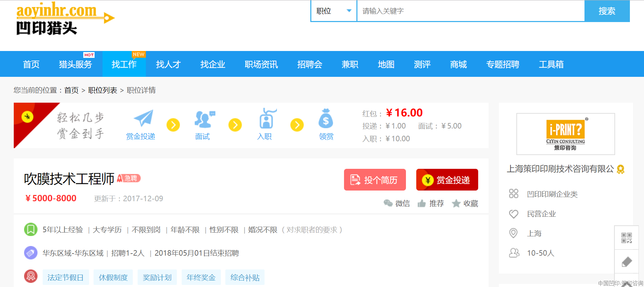Viewport: 644px width, 287px height.
Task: Click the star favorite icon
Action: [456, 204]
